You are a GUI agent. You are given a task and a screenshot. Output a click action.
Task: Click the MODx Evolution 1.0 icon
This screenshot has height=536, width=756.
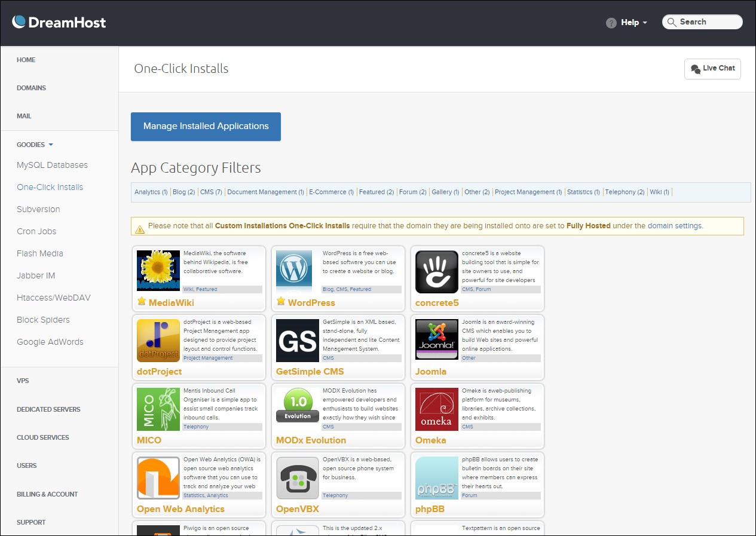click(x=298, y=405)
